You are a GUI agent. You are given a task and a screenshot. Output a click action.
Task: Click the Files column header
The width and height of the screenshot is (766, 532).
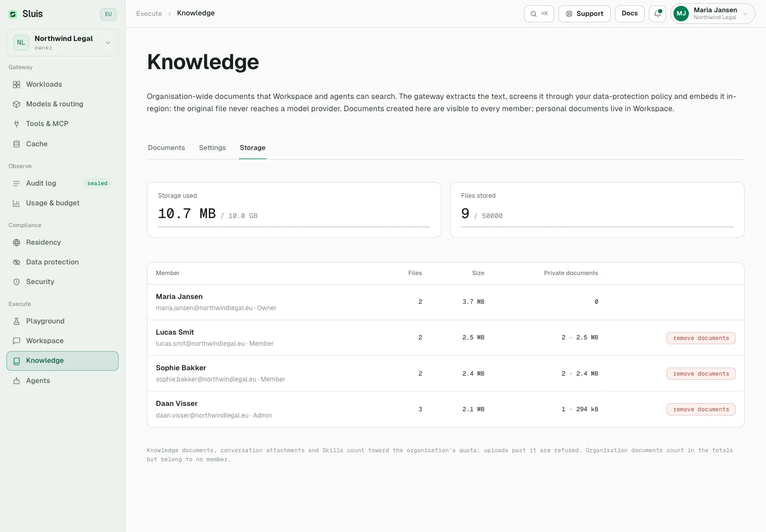coord(415,273)
